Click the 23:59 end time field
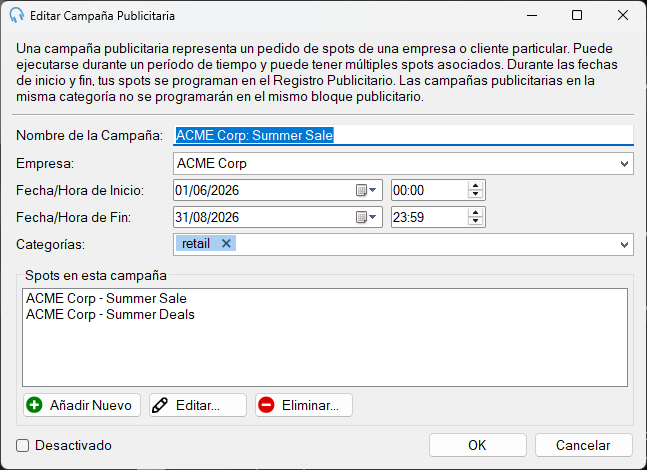 pos(429,217)
